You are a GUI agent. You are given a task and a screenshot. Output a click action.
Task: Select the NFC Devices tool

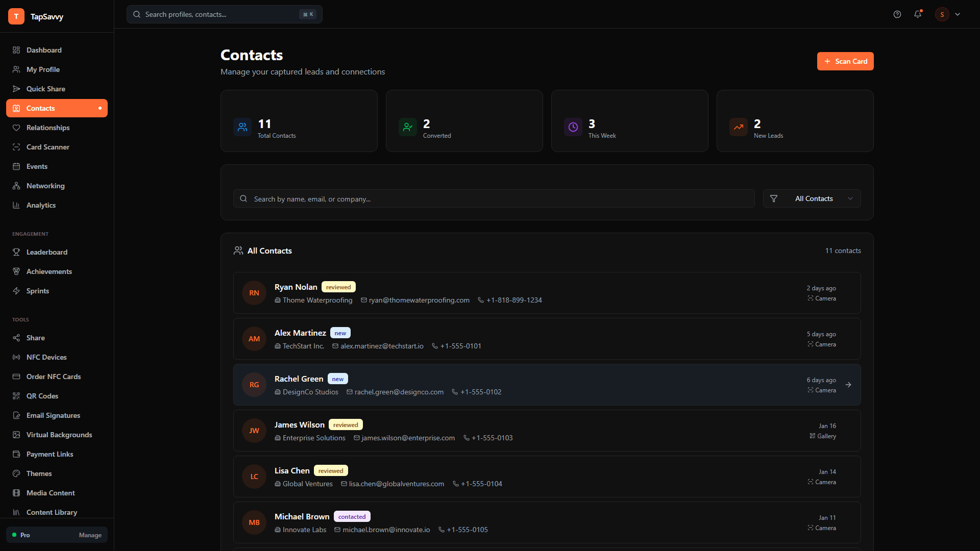[x=46, y=357]
